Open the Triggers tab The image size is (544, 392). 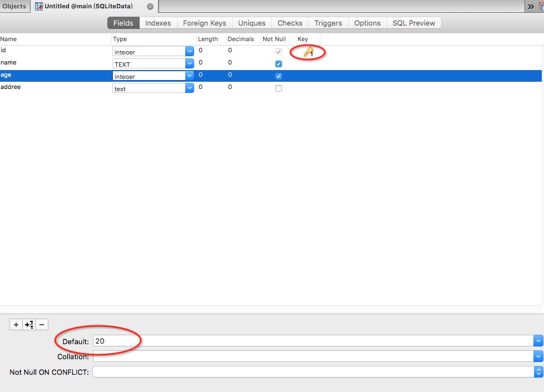click(328, 23)
